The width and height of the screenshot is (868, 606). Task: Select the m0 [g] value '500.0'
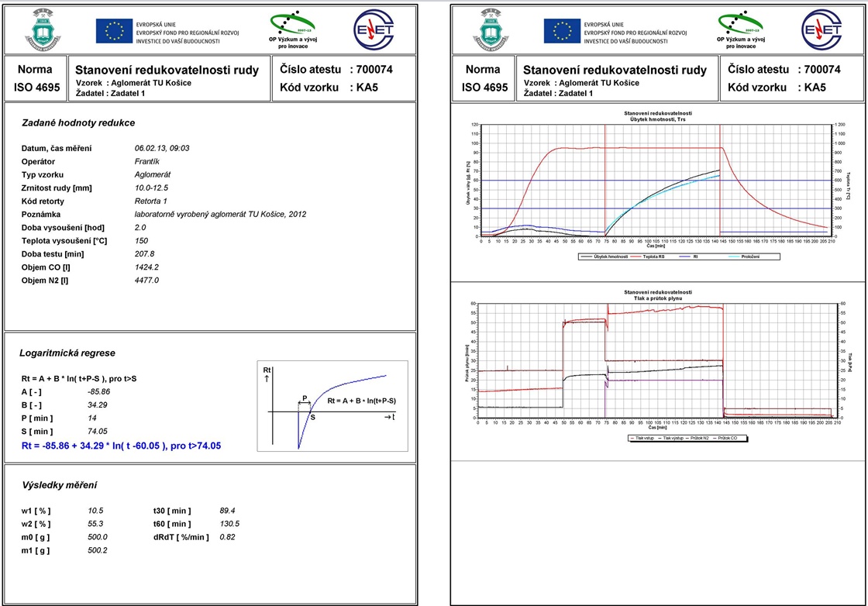(98, 537)
